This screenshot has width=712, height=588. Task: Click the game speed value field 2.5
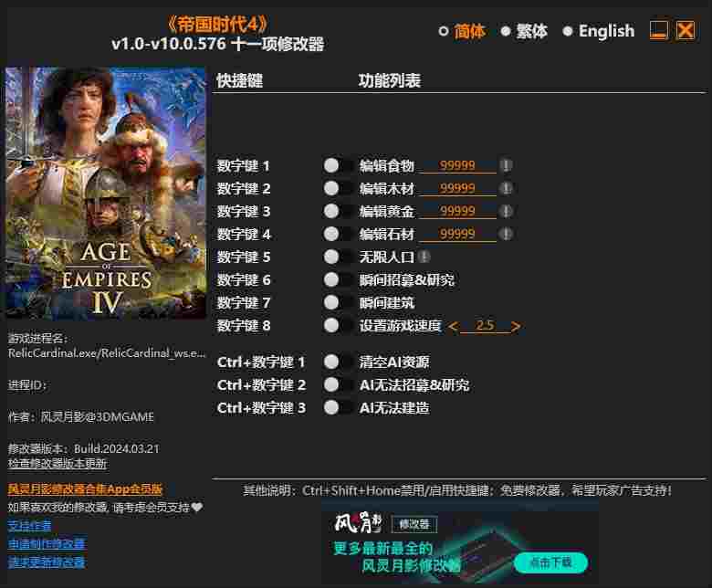point(485,326)
